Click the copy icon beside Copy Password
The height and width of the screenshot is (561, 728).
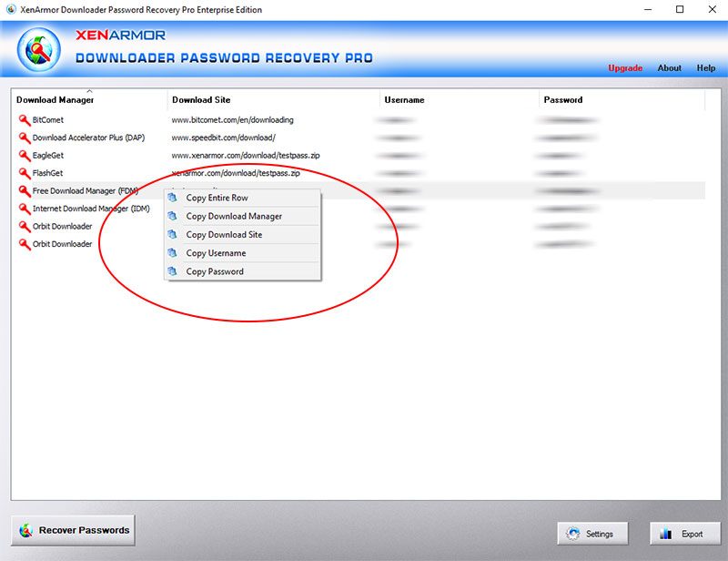tap(172, 271)
